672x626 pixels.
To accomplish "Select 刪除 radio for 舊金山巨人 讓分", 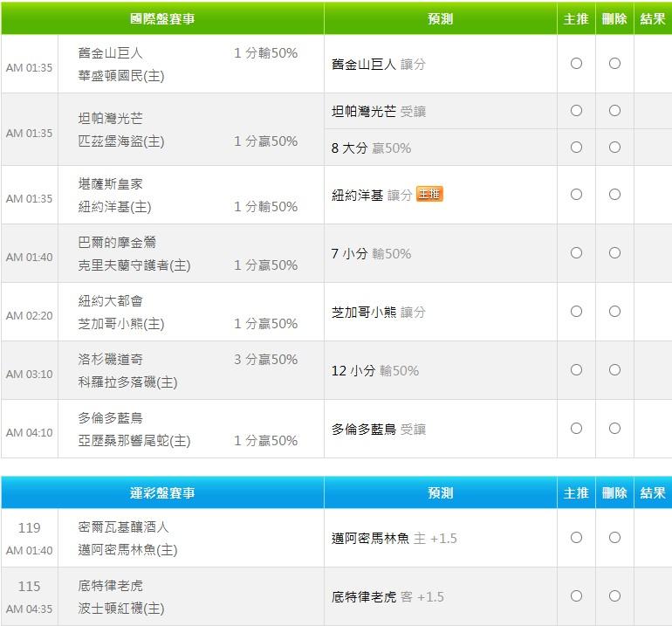I will [614, 64].
